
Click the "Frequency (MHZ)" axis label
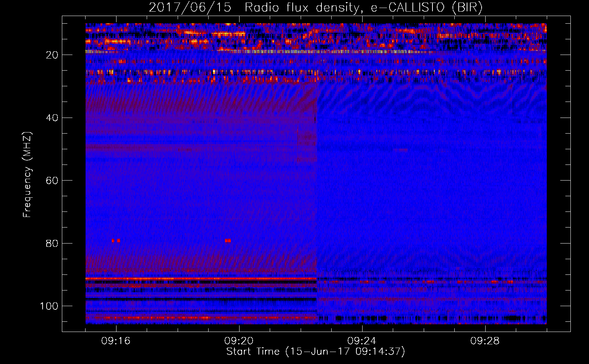(27, 175)
